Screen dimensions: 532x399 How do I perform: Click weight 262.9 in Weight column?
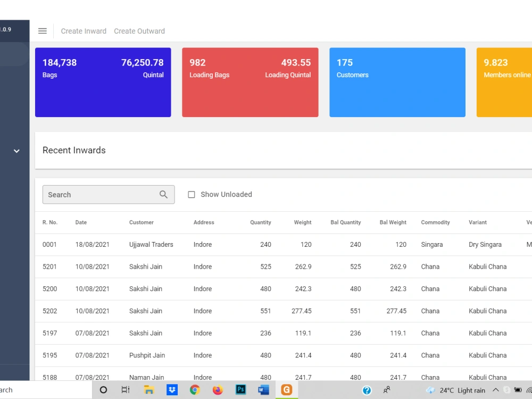[303, 267]
